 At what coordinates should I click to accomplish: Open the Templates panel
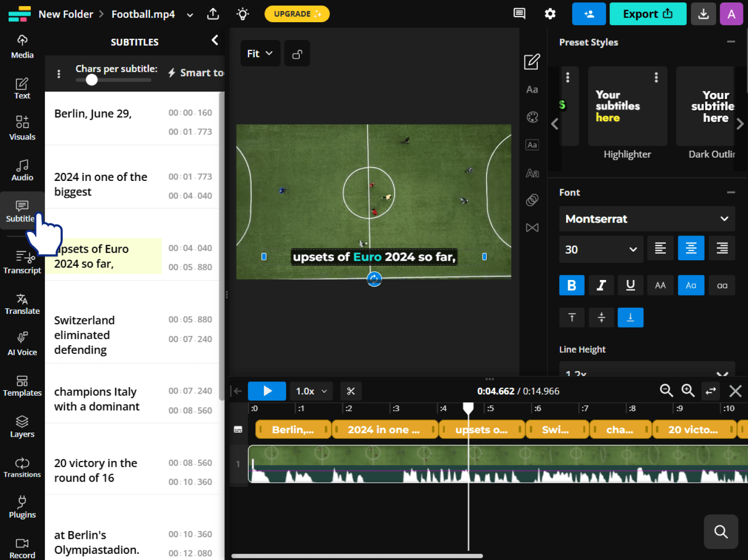[22, 385]
